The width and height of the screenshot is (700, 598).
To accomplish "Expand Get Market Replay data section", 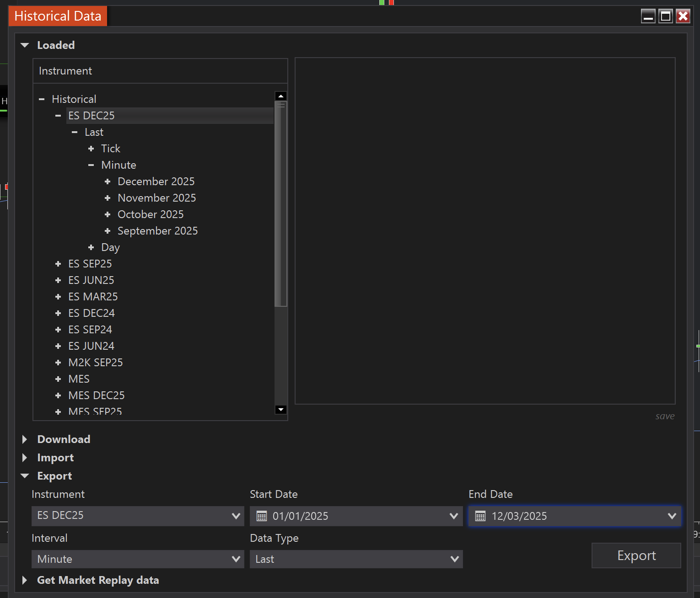I will 25,580.
